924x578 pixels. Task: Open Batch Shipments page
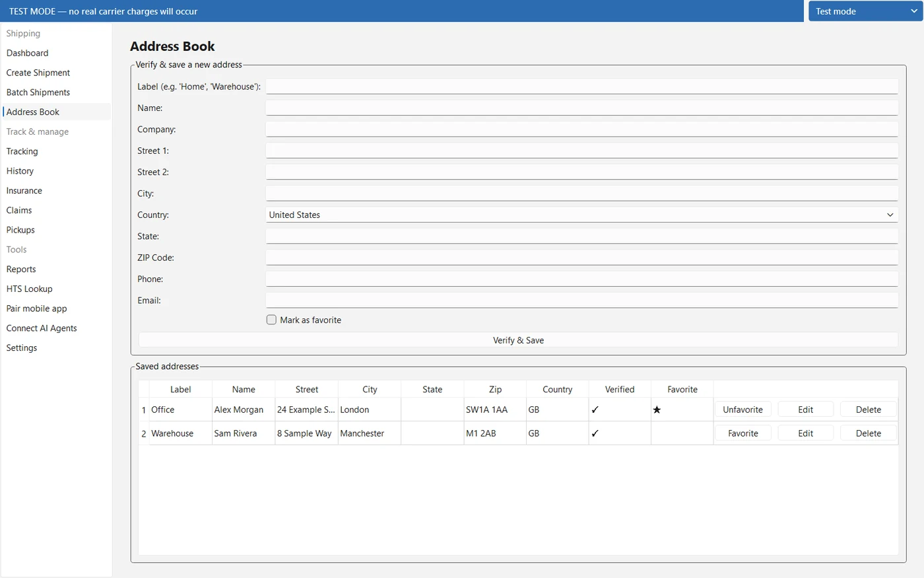[x=55, y=92]
